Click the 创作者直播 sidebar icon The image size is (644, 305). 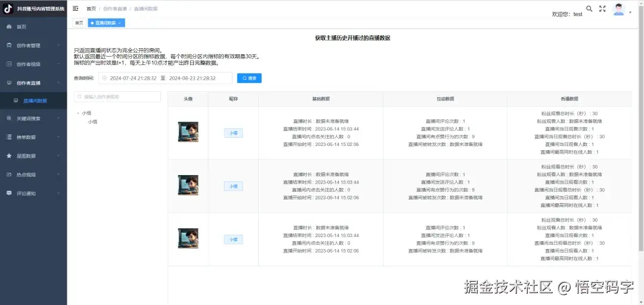tap(9, 83)
